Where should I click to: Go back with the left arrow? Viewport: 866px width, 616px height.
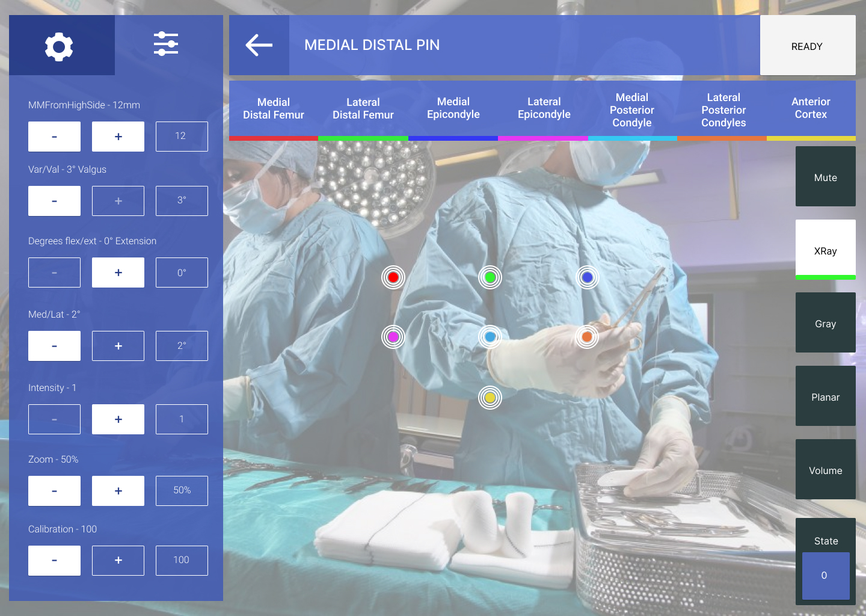(259, 45)
